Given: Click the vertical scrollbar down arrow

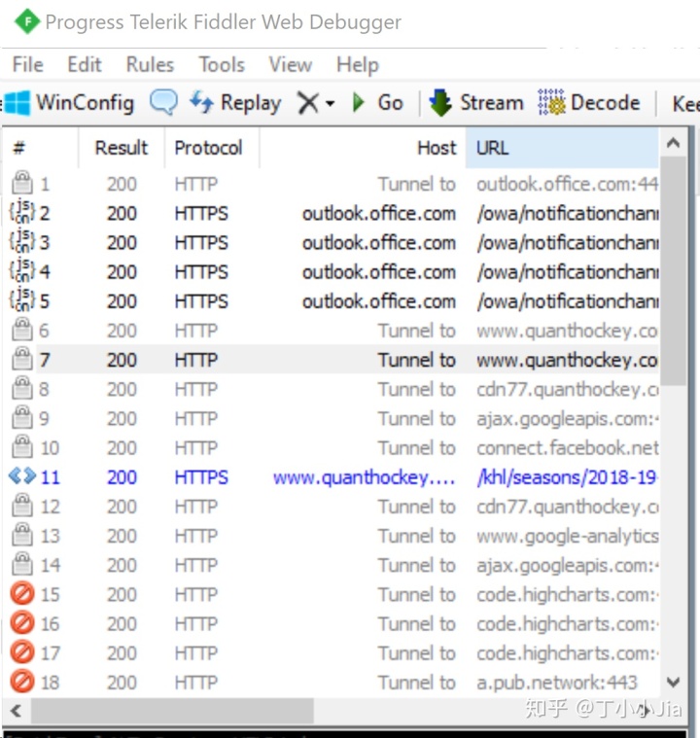Looking at the screenshot, I should 673,682.
